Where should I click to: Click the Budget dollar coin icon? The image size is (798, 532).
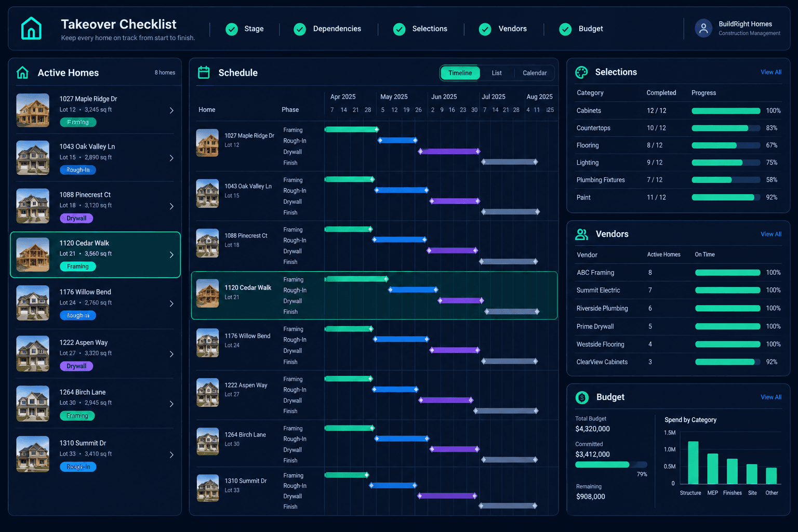(582, 397)
